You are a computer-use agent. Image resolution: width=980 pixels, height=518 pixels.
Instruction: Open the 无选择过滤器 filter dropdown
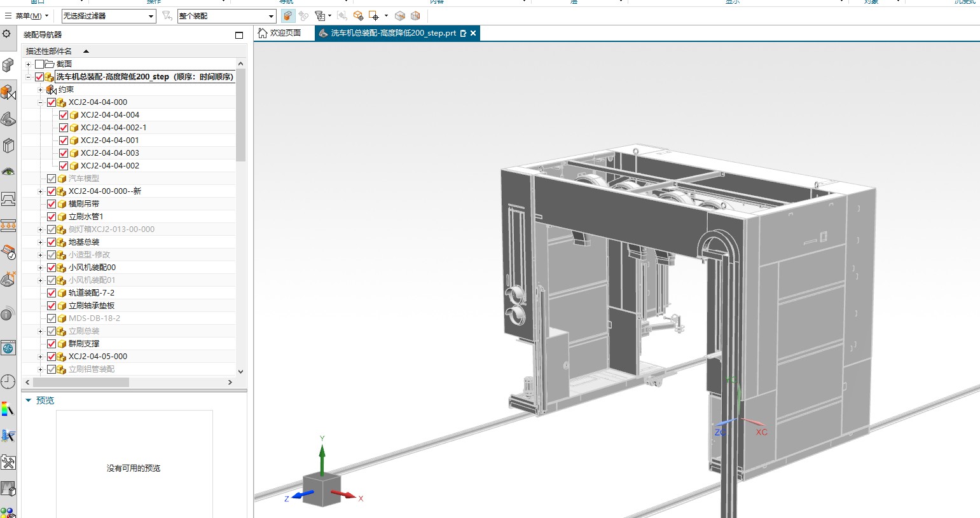pos(109,16)
